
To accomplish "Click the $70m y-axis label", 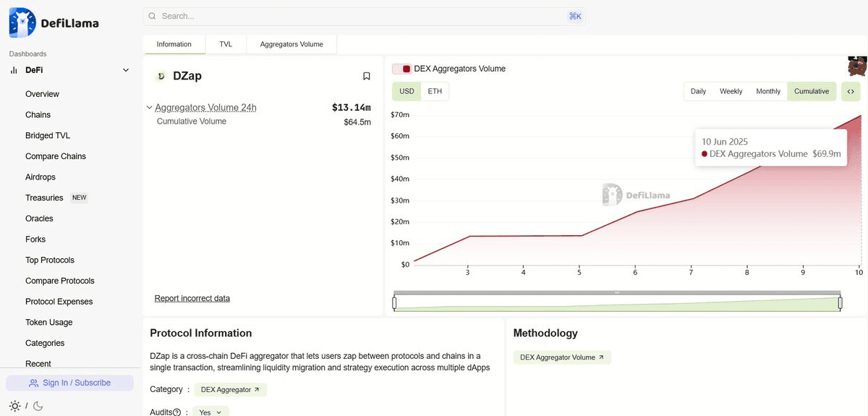I will pyautogui.click(x=400, y=114).
